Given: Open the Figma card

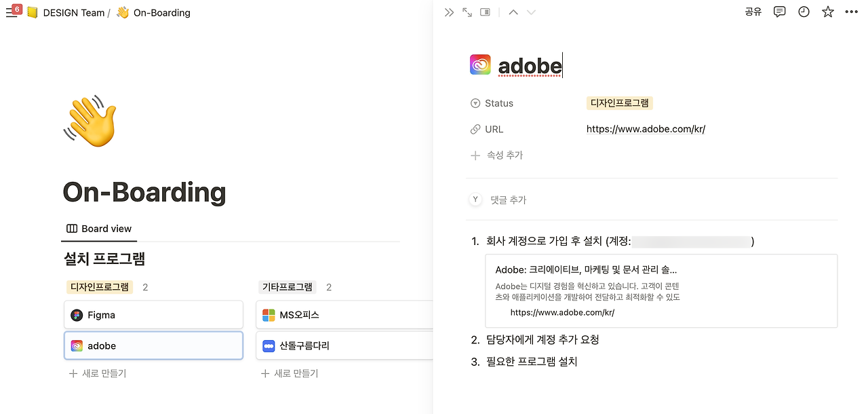Looking at the screenshot, I should pos(153,315).
